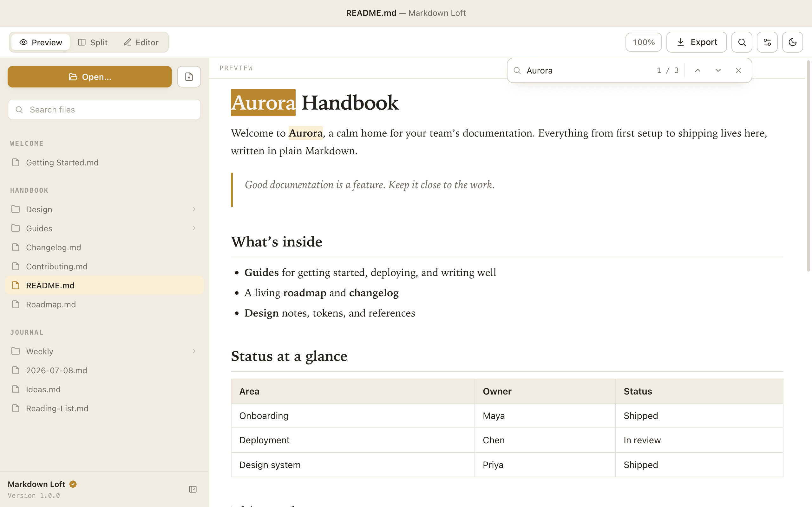Toggle dark mode with the moon icon
Screen dimensions: 812x507
click(792, 42)
